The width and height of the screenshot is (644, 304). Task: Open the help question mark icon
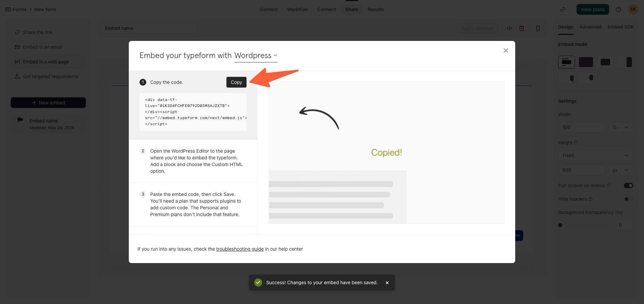[619, 9]
